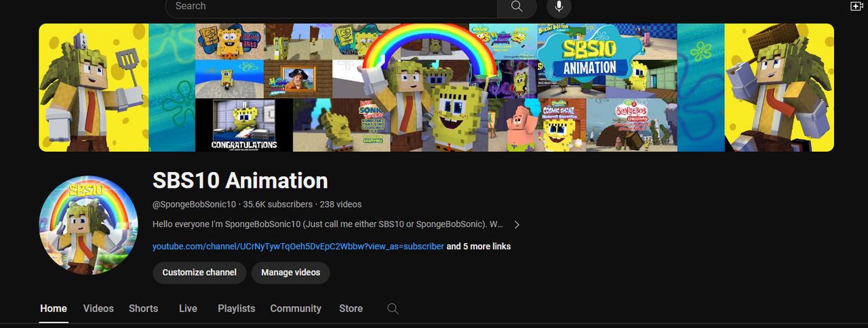The image size is (868, 328).
Task: Open the Shorts tab
Action: click(x=144, y=308)
